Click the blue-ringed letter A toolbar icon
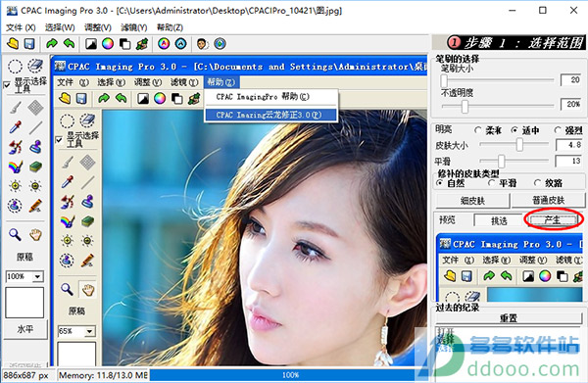Image resolution: width=588 pixels, height=383 pixels. click(181, 44)
